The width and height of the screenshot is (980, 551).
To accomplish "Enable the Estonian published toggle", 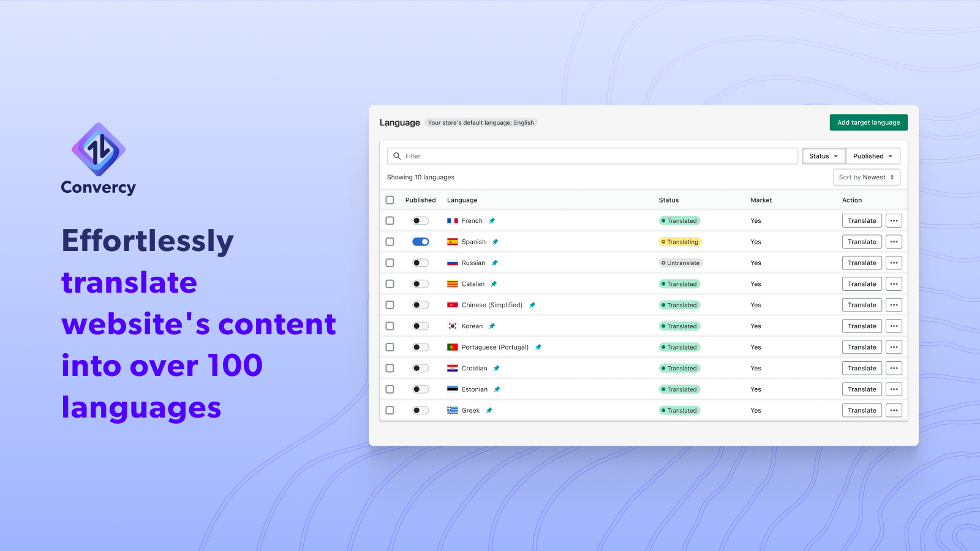I will pyautogui.click(x=420, y=389).
